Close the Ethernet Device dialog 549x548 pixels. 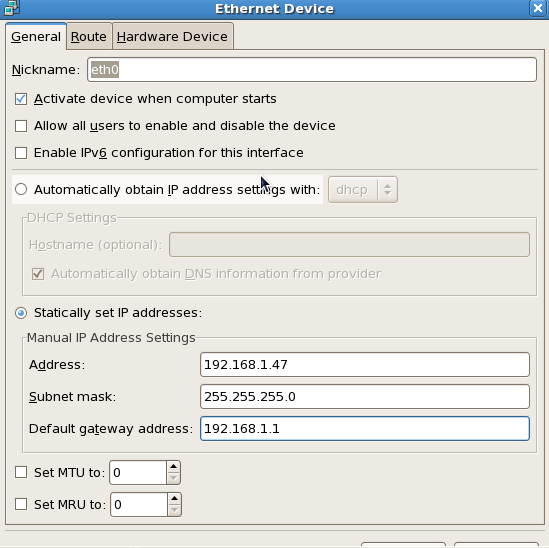pos(537,8)
